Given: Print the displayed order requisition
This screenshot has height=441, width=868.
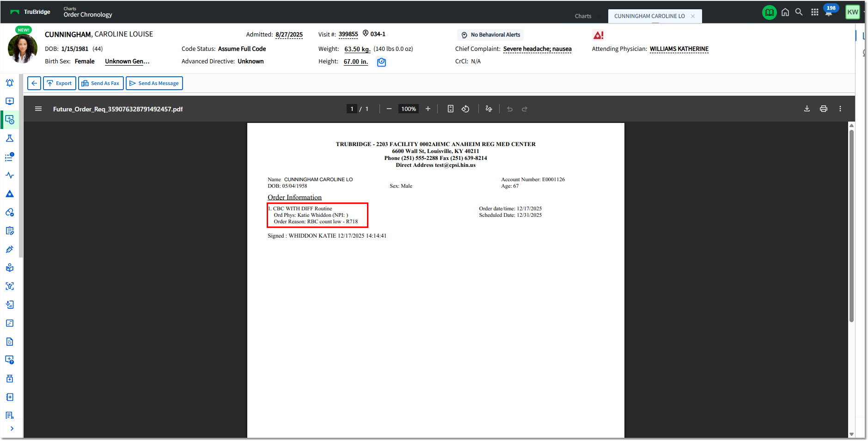Looking at the screenshot, I should (823, 109).
